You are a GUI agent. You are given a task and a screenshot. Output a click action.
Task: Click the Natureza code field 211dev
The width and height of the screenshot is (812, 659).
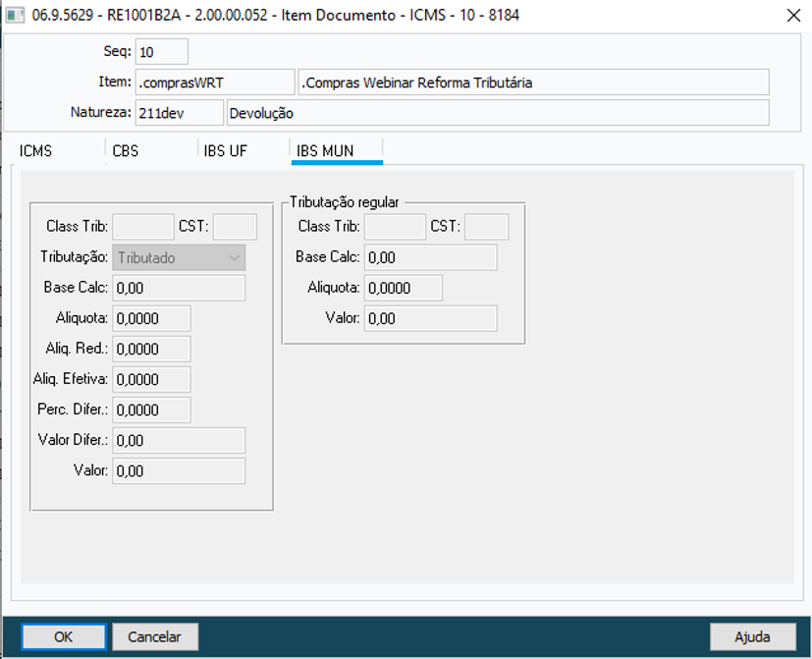(x=179, y=113)
